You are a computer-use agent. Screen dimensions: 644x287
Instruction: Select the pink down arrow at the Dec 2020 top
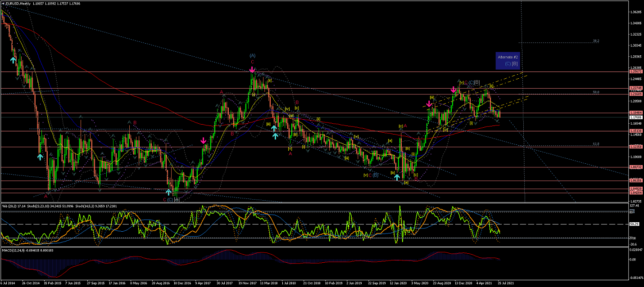tap(454, 90)
